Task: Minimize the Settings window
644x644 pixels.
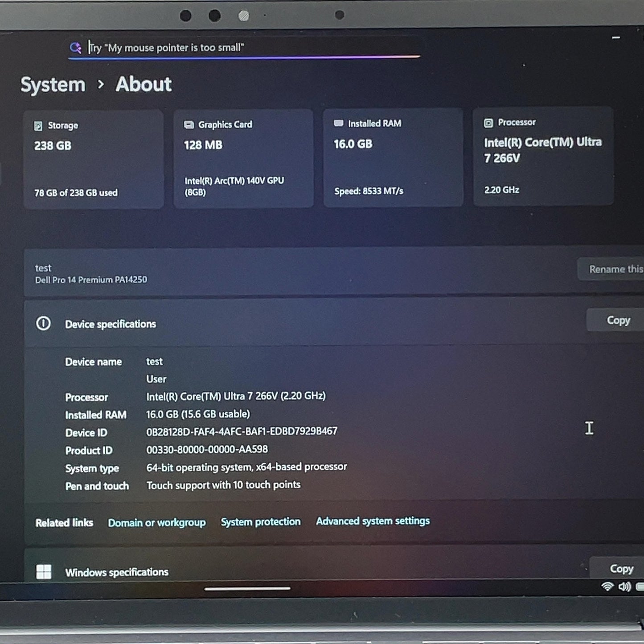Action: (616, 38)
